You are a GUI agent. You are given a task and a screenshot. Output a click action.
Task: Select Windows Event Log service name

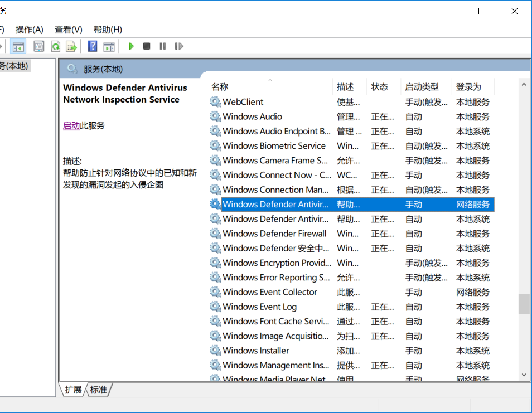(259, 307)
